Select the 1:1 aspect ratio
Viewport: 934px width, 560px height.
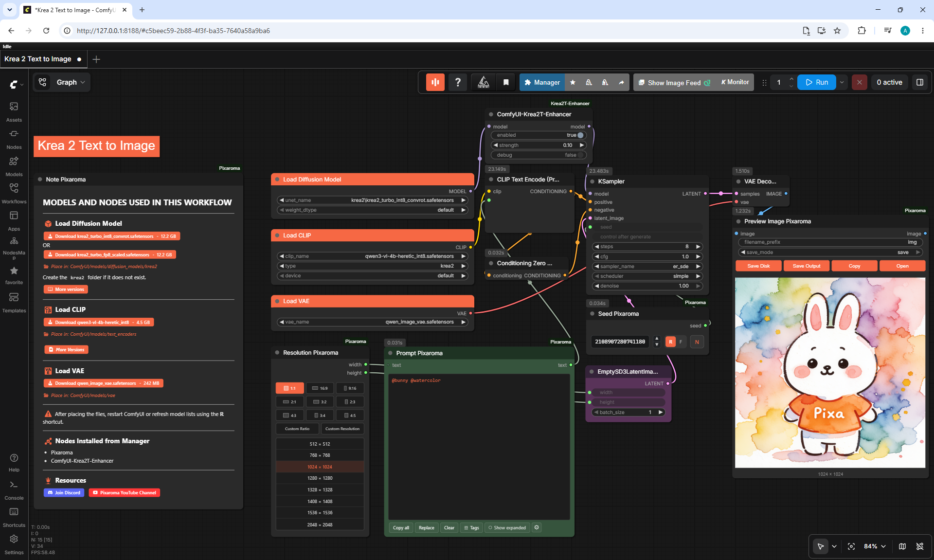[290, 388]
